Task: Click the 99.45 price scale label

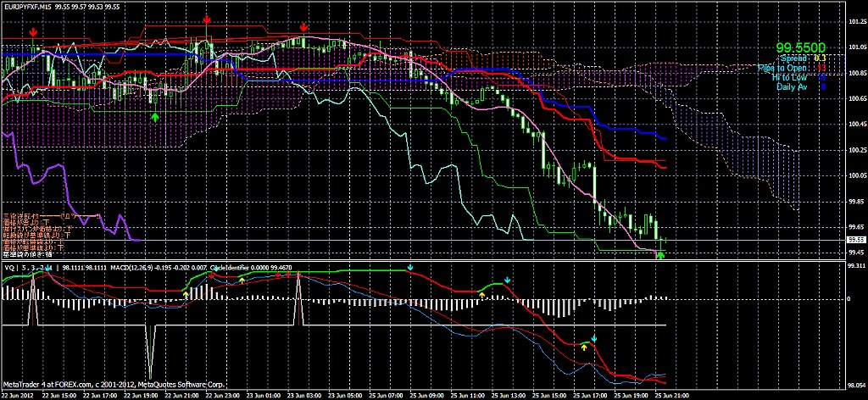Action: click(856, 253)
